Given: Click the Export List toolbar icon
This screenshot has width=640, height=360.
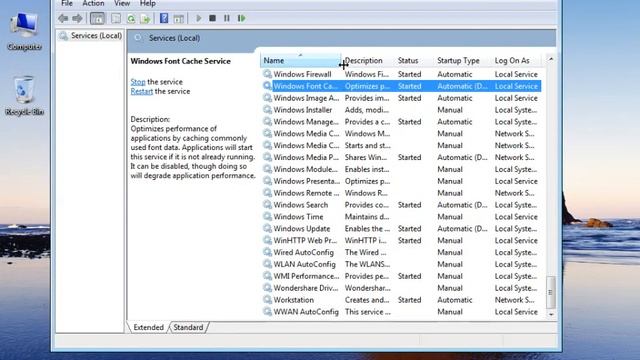Looking at the screenshot, I should (x=145, y=18).
